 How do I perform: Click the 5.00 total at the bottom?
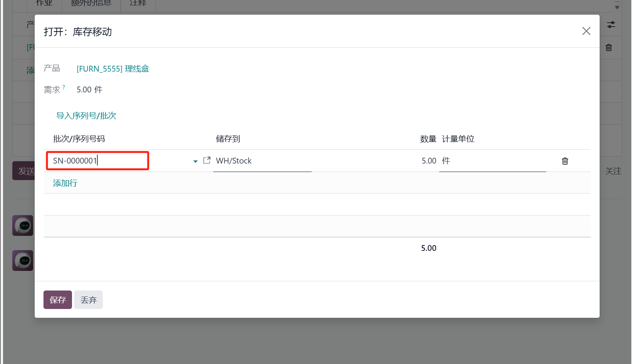click(429, 248)
